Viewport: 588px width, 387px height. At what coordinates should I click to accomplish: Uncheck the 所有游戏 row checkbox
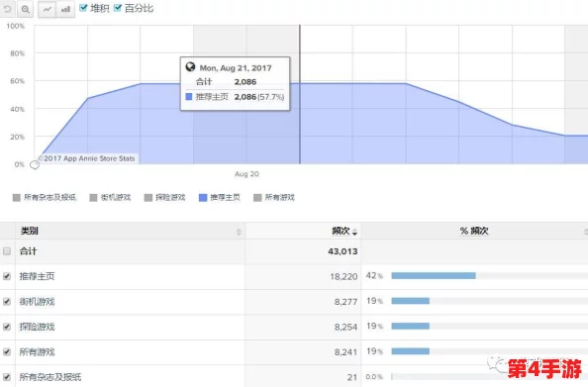tap(7, 351)
